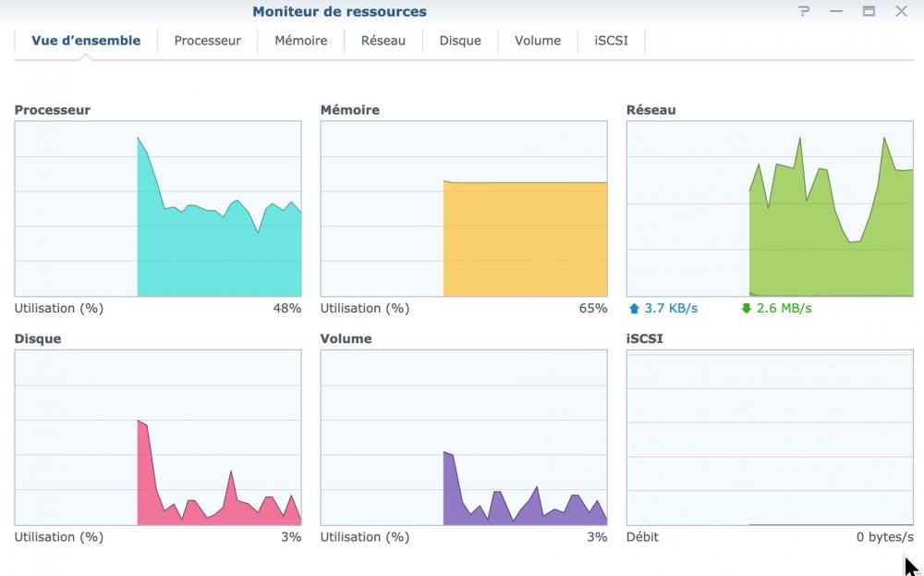Click the blue upload arrow icon
This screenshot has width=924, height=576.
(634, 309)
